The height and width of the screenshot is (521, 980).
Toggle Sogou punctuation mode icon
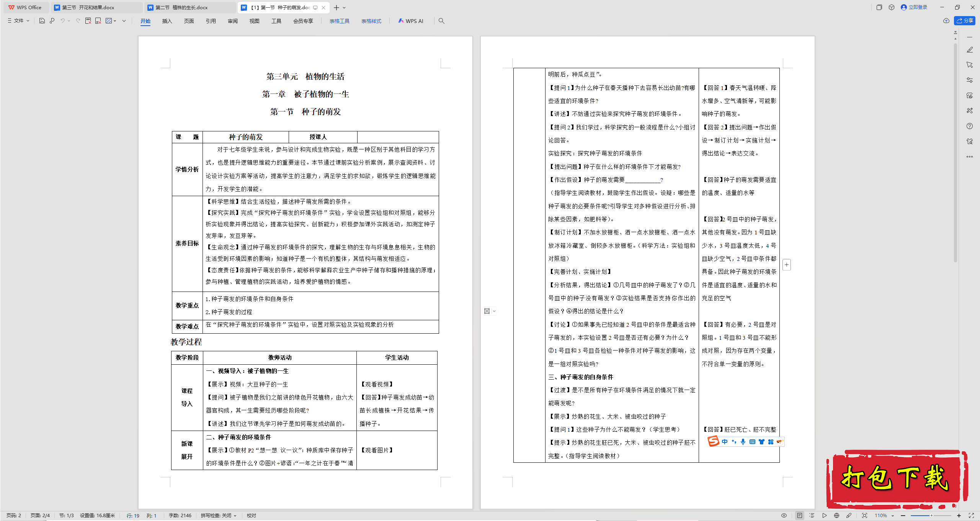[x=734, y=442]
